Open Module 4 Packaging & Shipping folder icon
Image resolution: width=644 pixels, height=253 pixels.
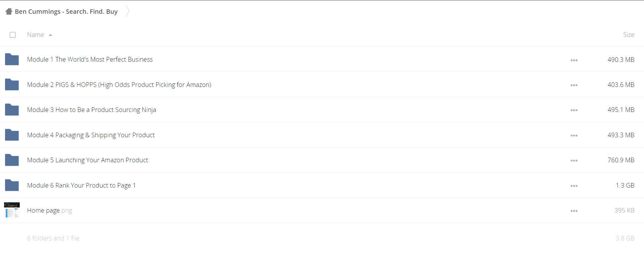12,135
